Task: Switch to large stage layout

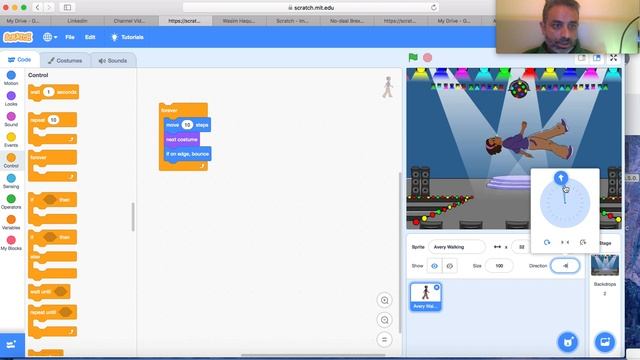Action: point(597,58)
